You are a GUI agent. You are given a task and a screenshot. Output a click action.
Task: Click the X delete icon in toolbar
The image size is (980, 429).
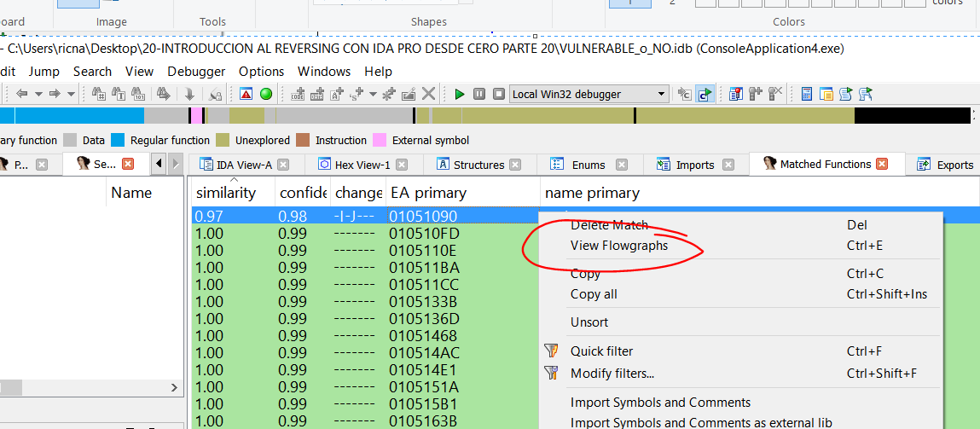tap(429, 94)
